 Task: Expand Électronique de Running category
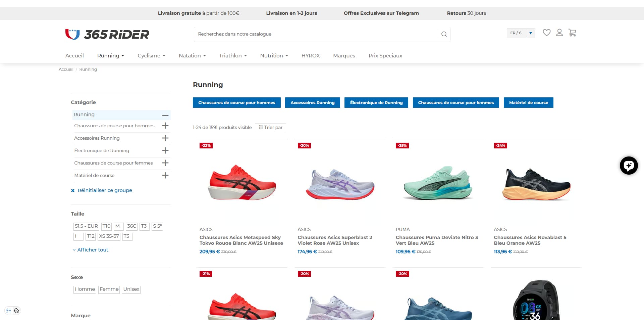click(x=165, y=150)
